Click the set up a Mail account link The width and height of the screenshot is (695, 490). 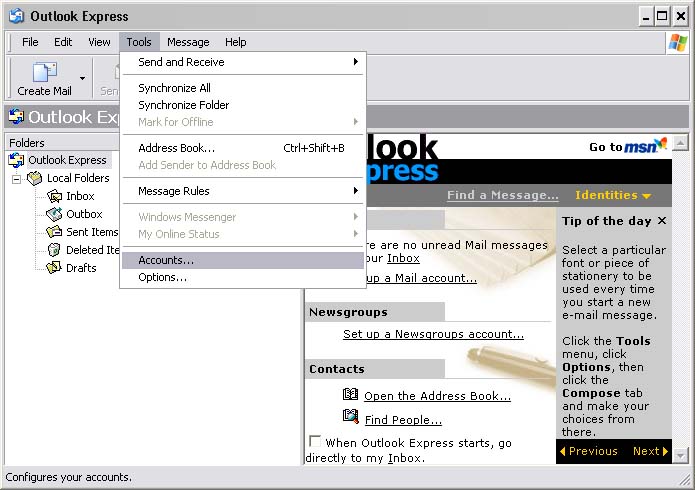point(421,278)
